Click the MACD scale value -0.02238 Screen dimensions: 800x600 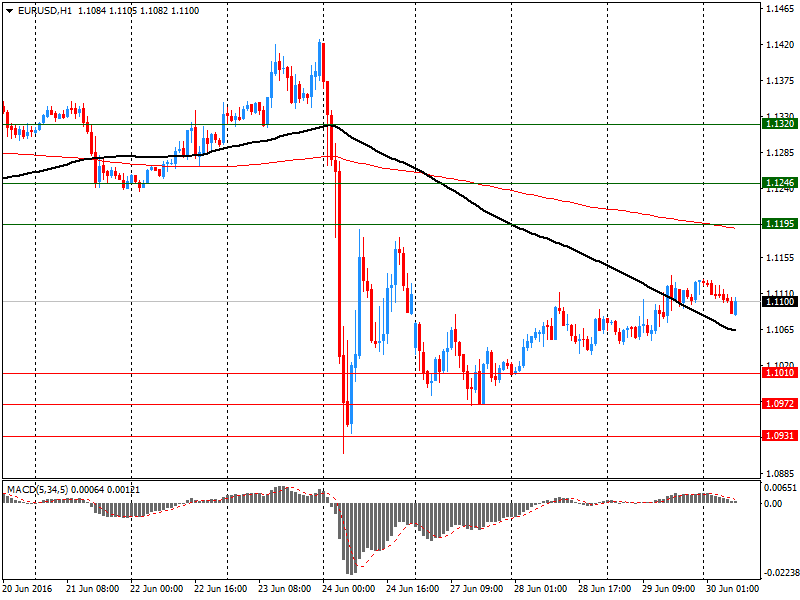[x=781, y=572]
